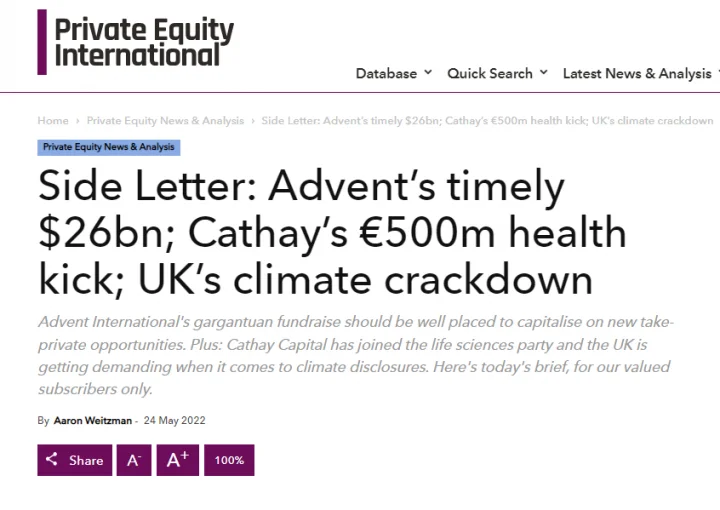The image size is (720, 510).
Task: Open Private Equity News & Analysis breadcrumb
Action: [165, 121]
